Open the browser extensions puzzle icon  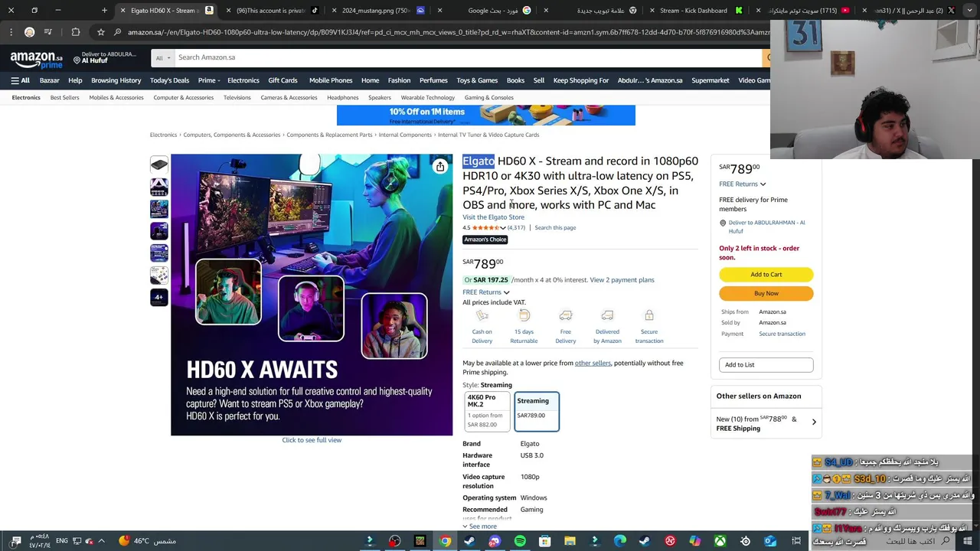tap(75, 32)
